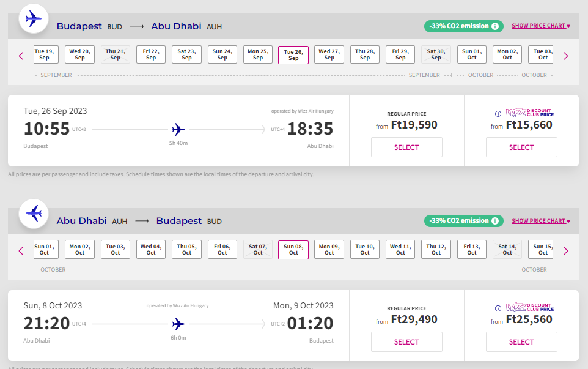
Task: Click info icon beside return Wizz Discount Club
Action: tap(498, 308)
